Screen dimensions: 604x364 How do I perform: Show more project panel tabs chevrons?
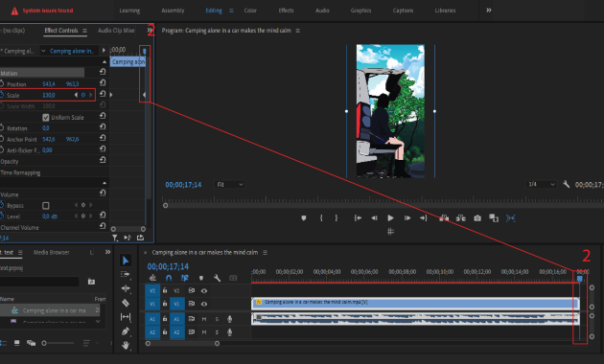click(x=107, y=253)
